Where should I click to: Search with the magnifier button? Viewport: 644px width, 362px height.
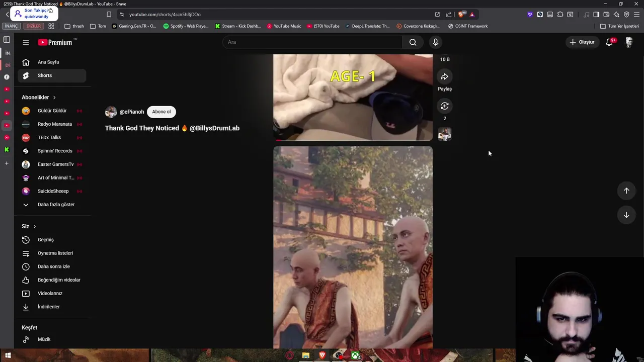413,42
